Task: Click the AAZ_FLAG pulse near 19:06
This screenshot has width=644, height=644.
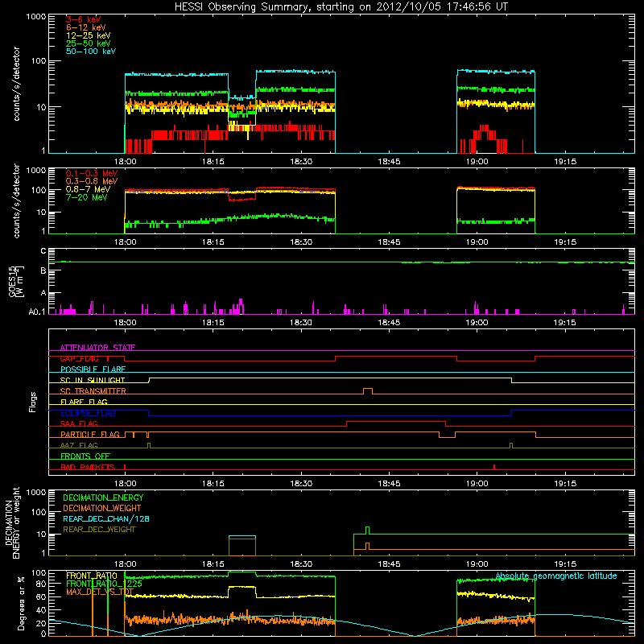Action: point(511,445)
